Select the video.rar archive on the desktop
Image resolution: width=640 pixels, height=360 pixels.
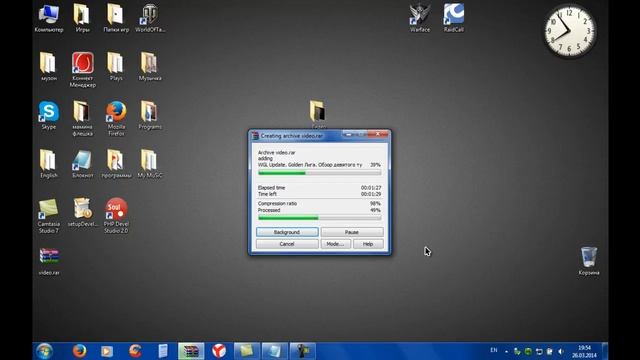pos(49,261)
